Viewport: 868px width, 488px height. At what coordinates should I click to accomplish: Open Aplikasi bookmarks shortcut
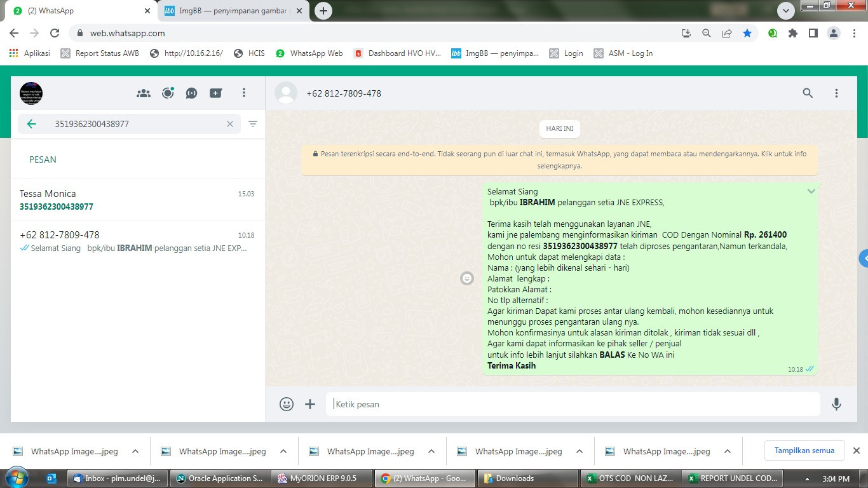30,53
